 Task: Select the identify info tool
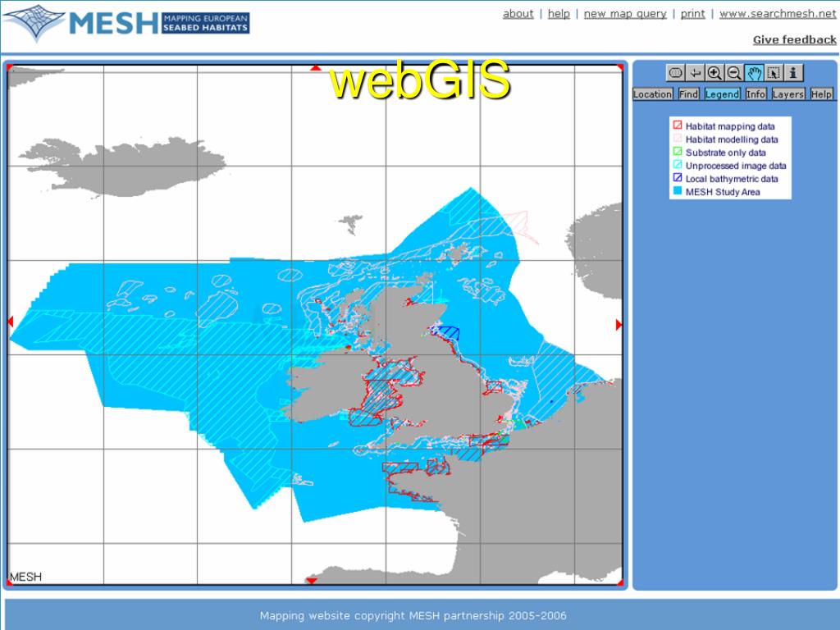coord(793,72)
